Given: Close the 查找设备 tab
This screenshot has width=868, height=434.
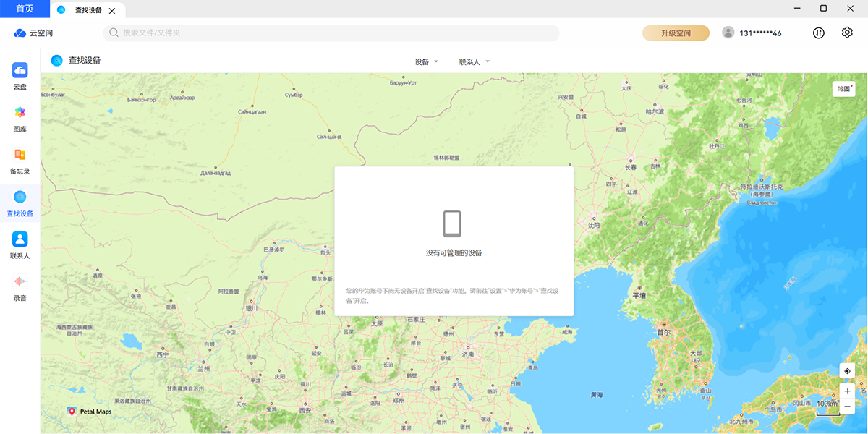Looking at the screenshot, I should point(111,11).
